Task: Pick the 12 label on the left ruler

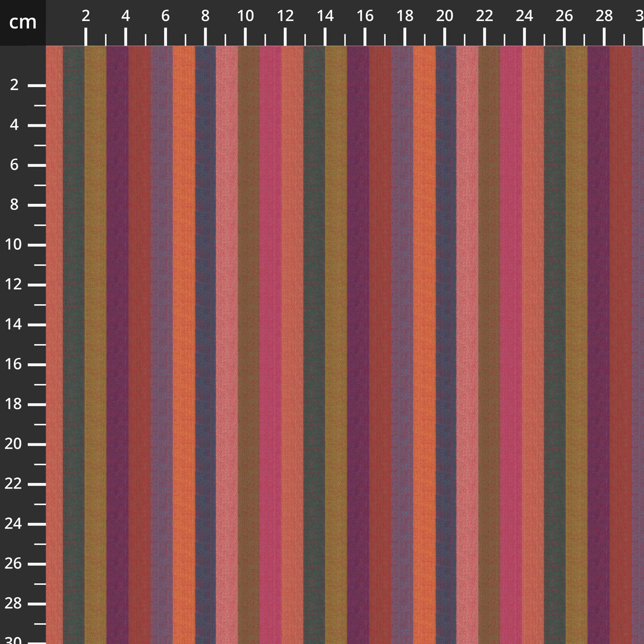Action: click(x=13, y=284)
